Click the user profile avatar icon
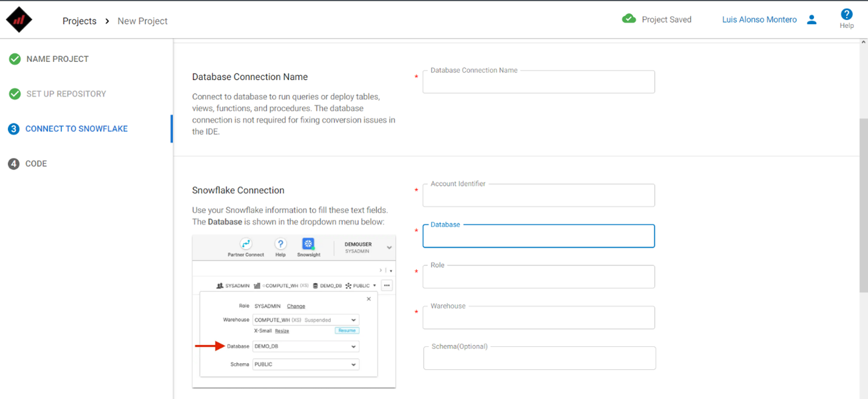The image size is (868, 399). [x=812, y=19]
